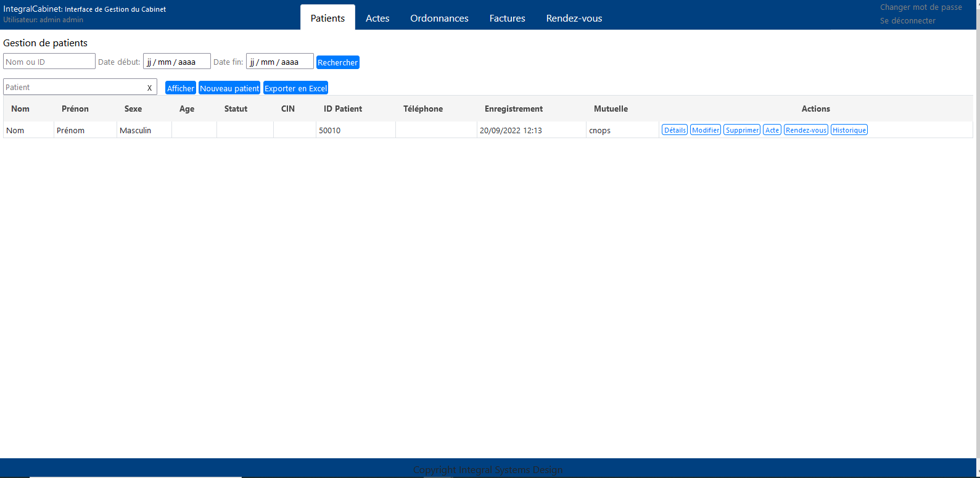Screen dimensions: 980x478
Task: Focus the Nom ou ID search field
Action: tap(49, 62)
